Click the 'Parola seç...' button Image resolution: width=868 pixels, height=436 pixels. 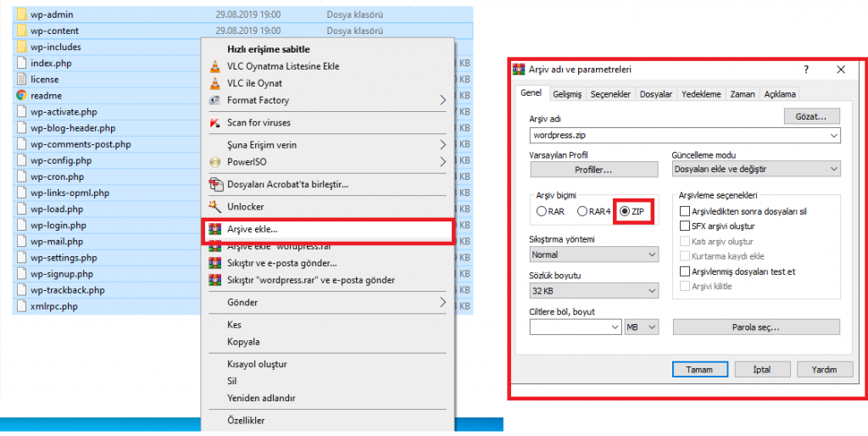click(755, 327)
